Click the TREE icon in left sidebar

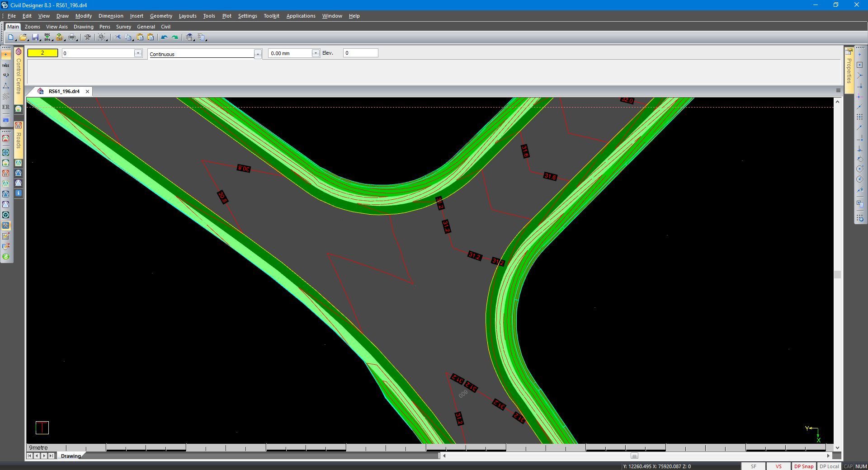tap(6, 66)
